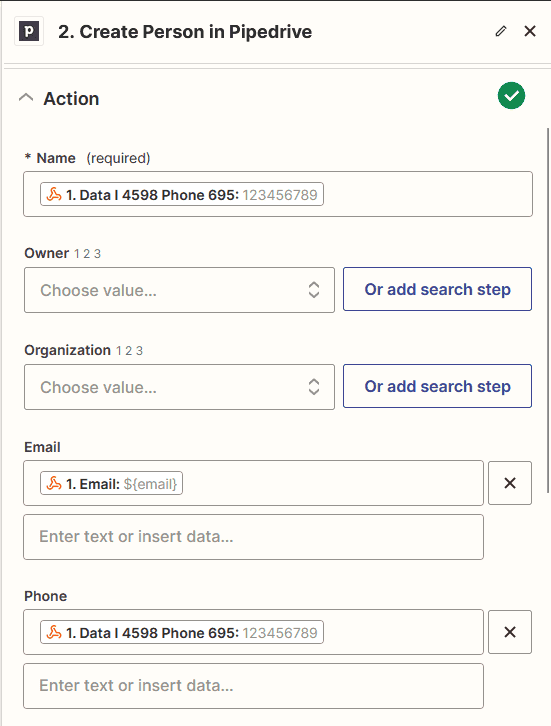Rename step using the pencil edit icon

click(x=501, y=31)
